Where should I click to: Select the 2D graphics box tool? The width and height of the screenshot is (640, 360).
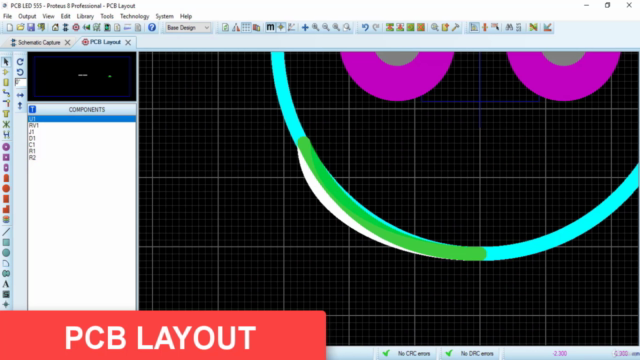click(x=6, y=242)
